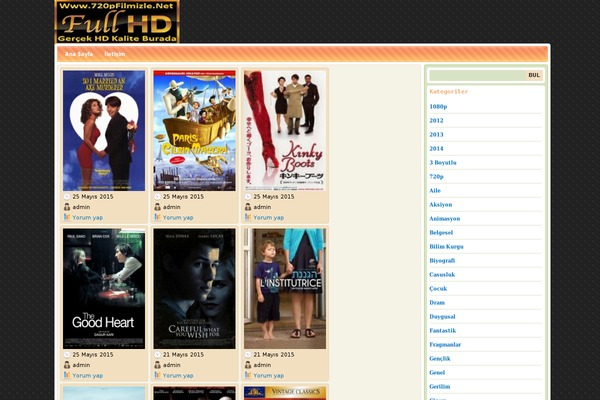Click admin user icon under Kinky Boots
The height and width of the screenshot is (400, 600).
(248, 207)
